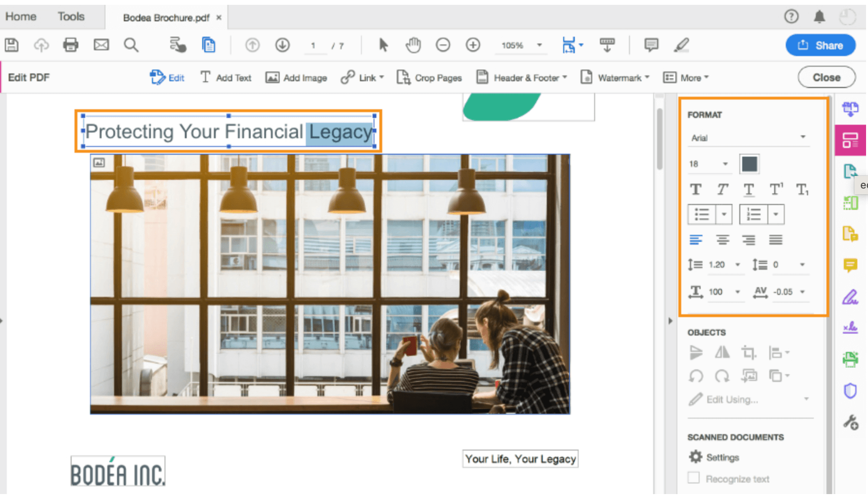The width and height of the screenshot is (868, 496).
Task: Align text center
Action: tap(722, 240)
